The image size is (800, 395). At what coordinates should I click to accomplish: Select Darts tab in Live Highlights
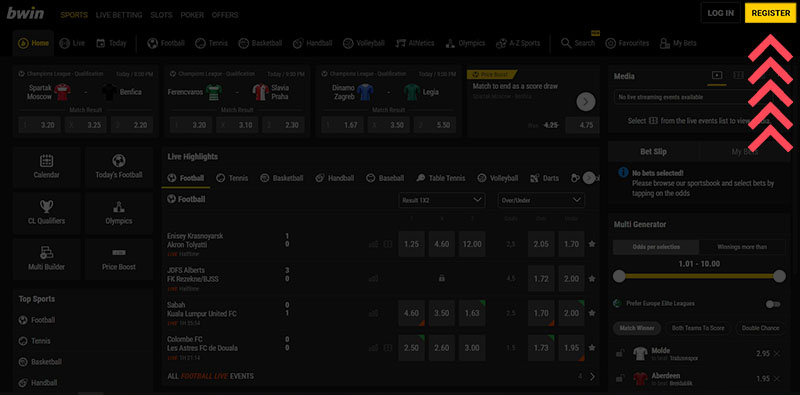[x=544, y=178]
